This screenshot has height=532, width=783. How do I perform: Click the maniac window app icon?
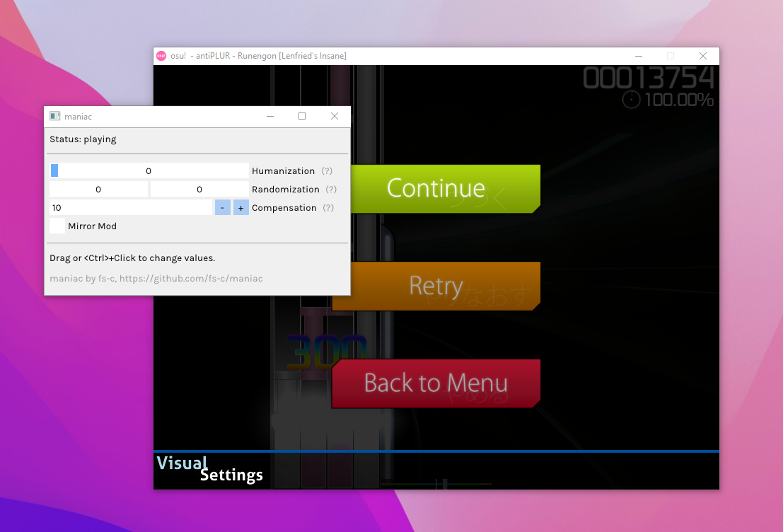coord(55,117)
